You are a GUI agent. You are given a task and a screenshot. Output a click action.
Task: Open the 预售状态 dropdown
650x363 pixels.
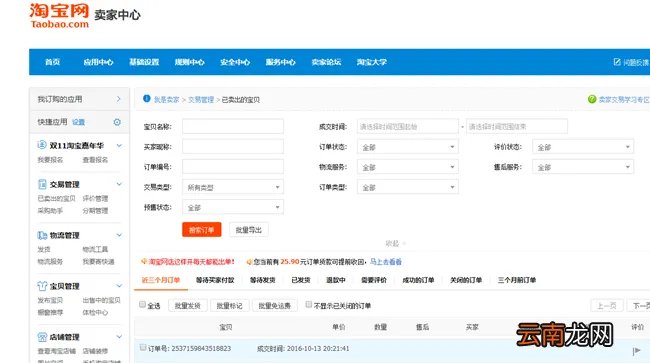point(233,207)
